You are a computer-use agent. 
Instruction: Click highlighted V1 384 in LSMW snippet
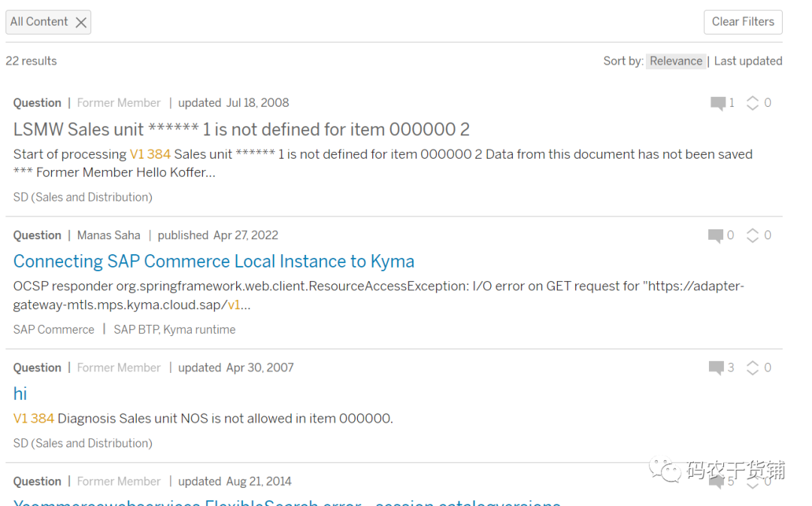[x=150, y=154]
